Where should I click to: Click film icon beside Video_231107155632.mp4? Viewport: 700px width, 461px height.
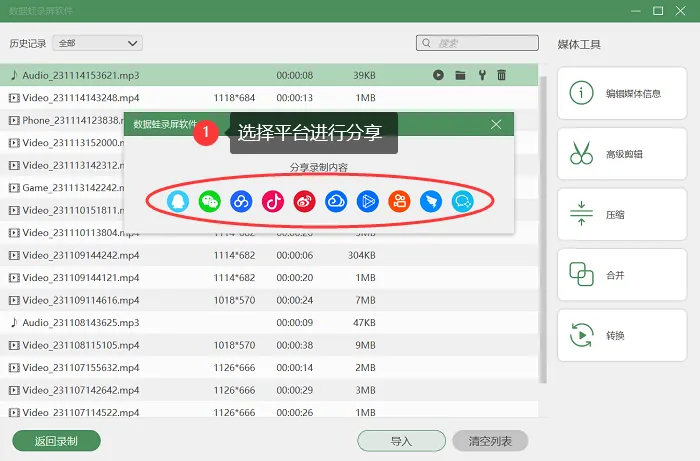click(x=14, y=368)
